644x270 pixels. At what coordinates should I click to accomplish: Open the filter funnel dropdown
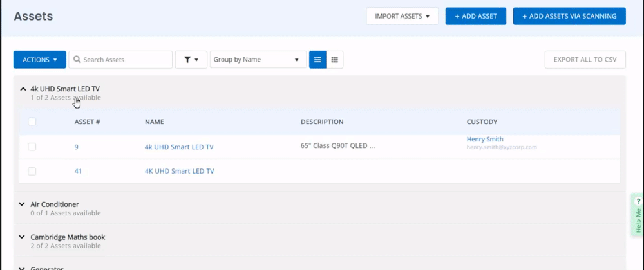(x=191, y=60)
